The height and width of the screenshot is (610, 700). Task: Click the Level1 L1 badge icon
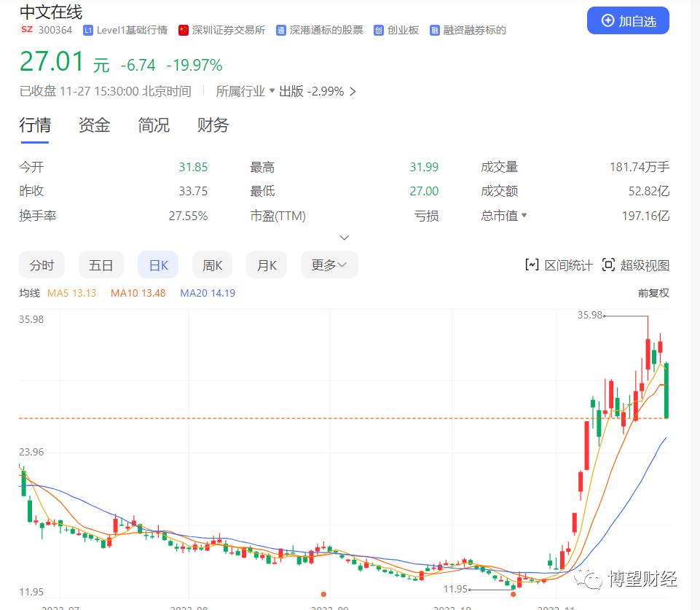(88, 31)
